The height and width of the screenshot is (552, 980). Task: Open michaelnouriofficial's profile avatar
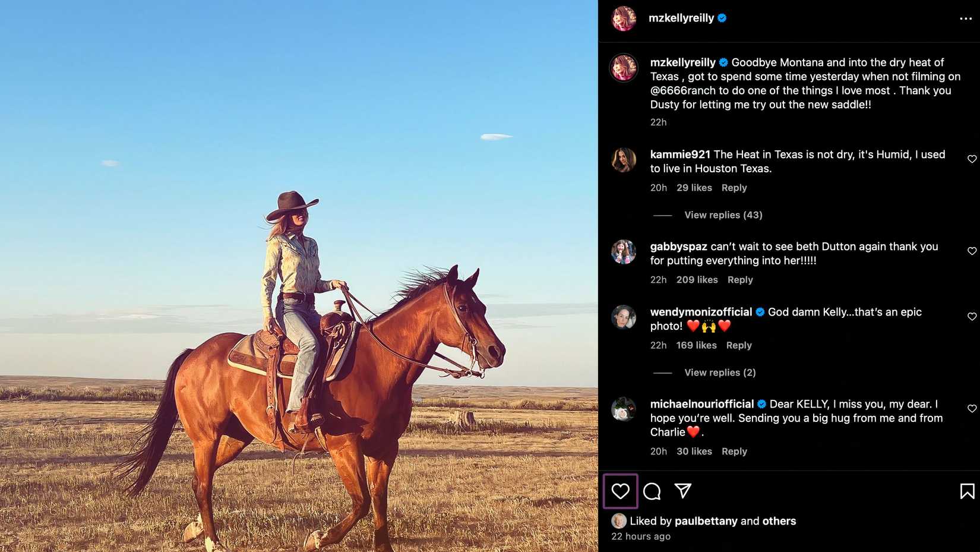[x=624, y=409]
